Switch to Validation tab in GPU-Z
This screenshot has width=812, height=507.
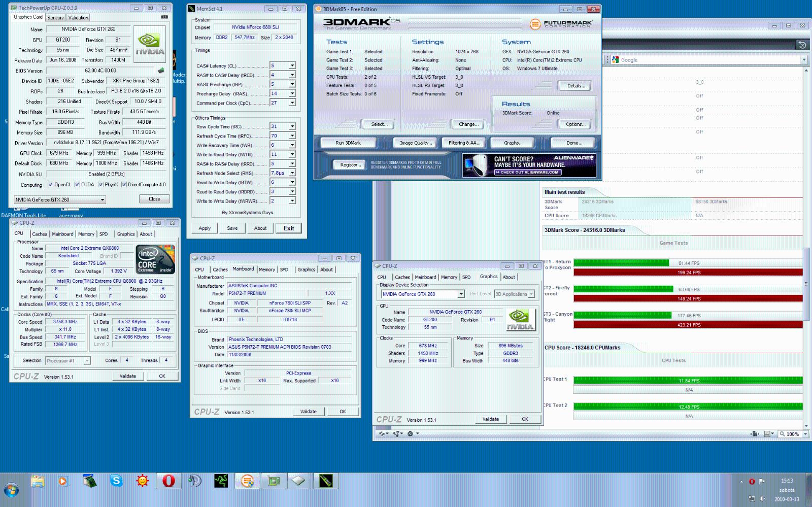[78, 17]
